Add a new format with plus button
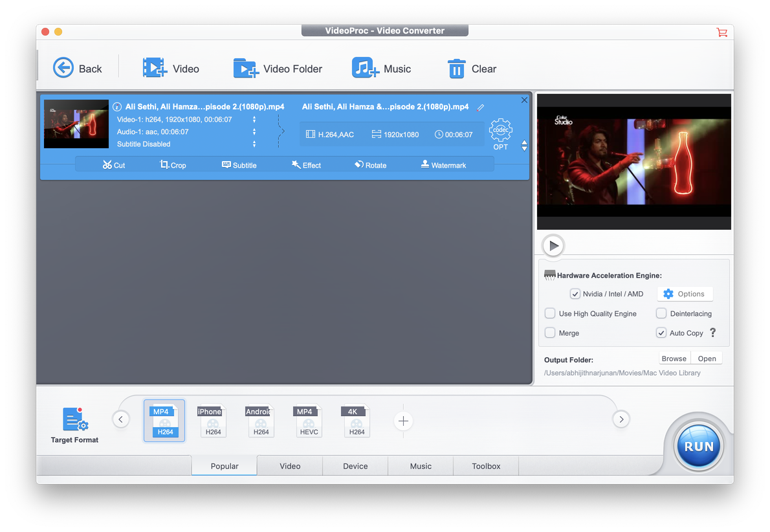Viewport: 770px width, 532px height. click(403, 421)
